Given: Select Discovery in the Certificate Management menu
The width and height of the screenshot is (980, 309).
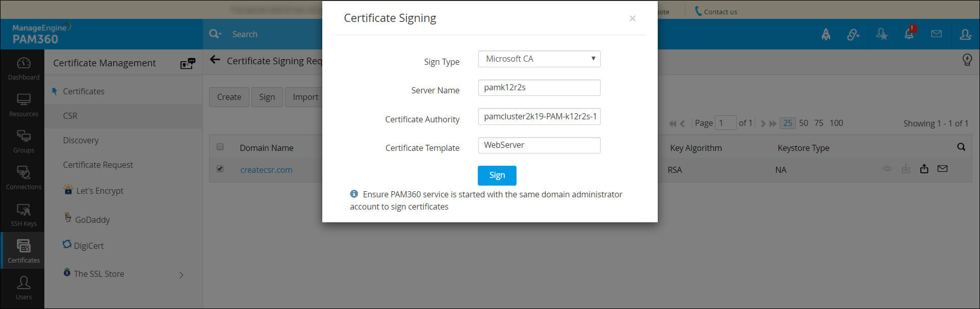Looking at the screenshot, I should point(81,140).
